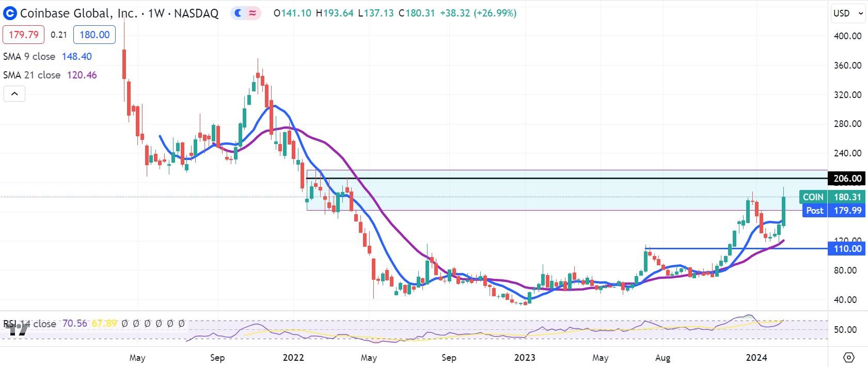
Task: Click the COIN symbol price label on the price axis
Action: click(x=813, y=197)
